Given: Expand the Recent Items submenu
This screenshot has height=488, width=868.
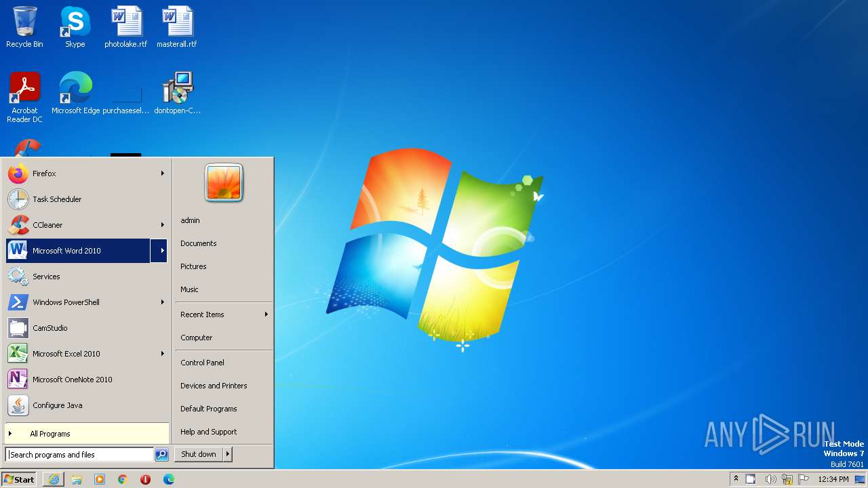Looking at the screenshot, I should coord(224,314).
